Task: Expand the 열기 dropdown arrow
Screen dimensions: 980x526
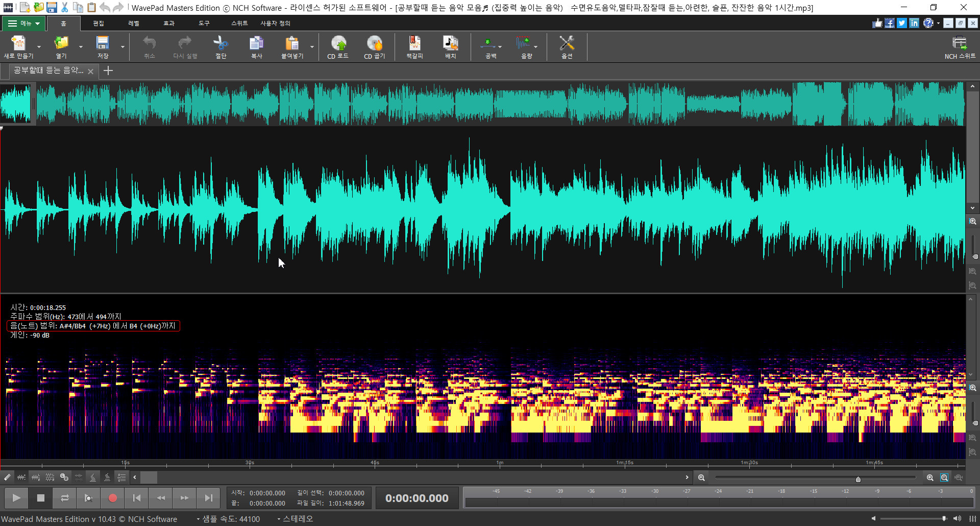Action: [81, 47]
